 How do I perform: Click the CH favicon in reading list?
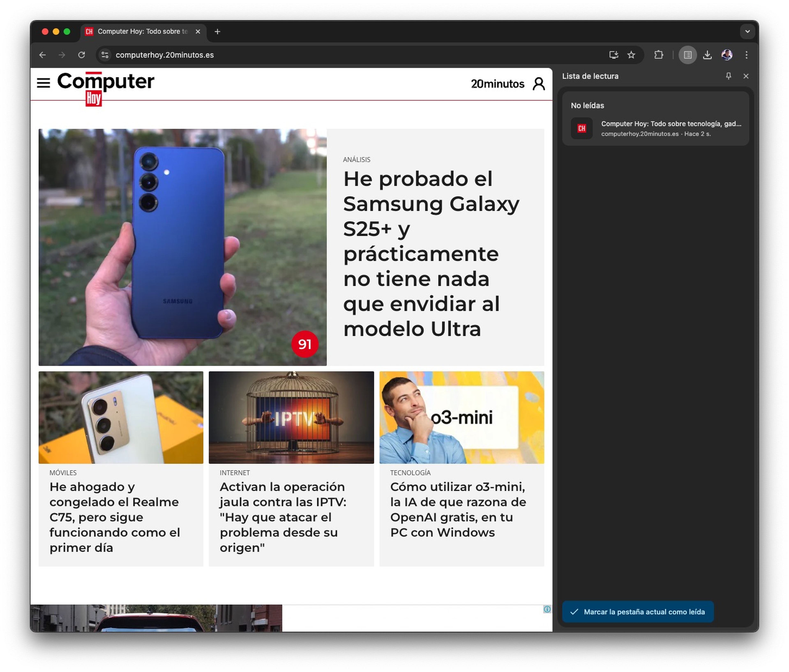coord(581,128)
